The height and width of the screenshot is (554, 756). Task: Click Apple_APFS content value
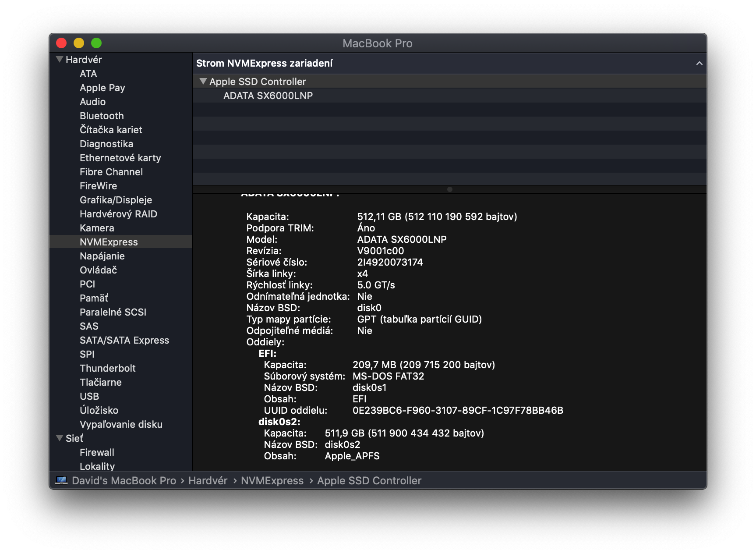click(x=352, y=456)
